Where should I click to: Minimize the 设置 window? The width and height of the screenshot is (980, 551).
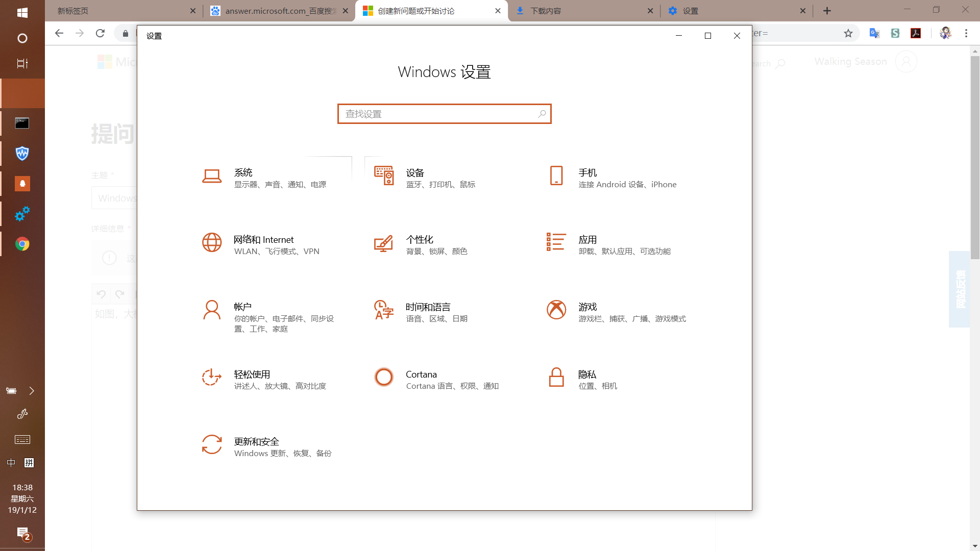coord(679,36)
